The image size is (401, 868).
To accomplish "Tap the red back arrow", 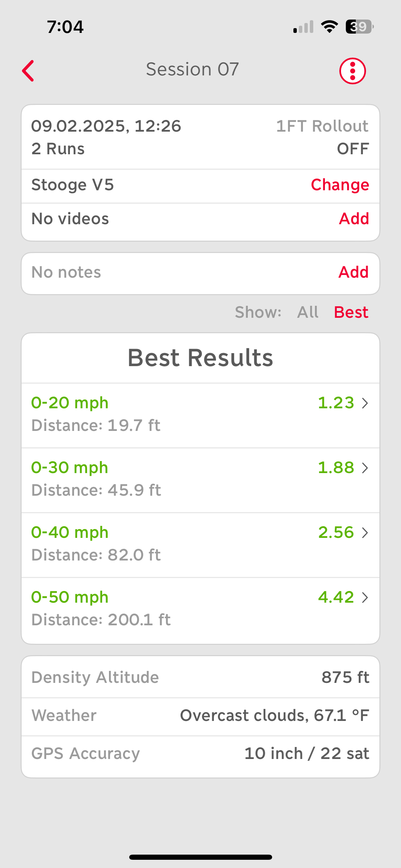I will click(x=28, y=71).
